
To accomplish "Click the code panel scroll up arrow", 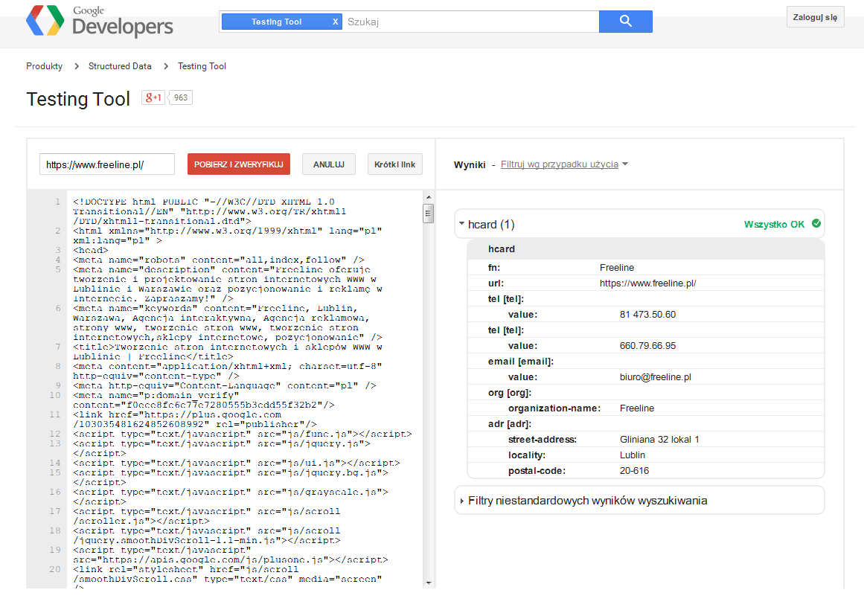I will 429,197.
